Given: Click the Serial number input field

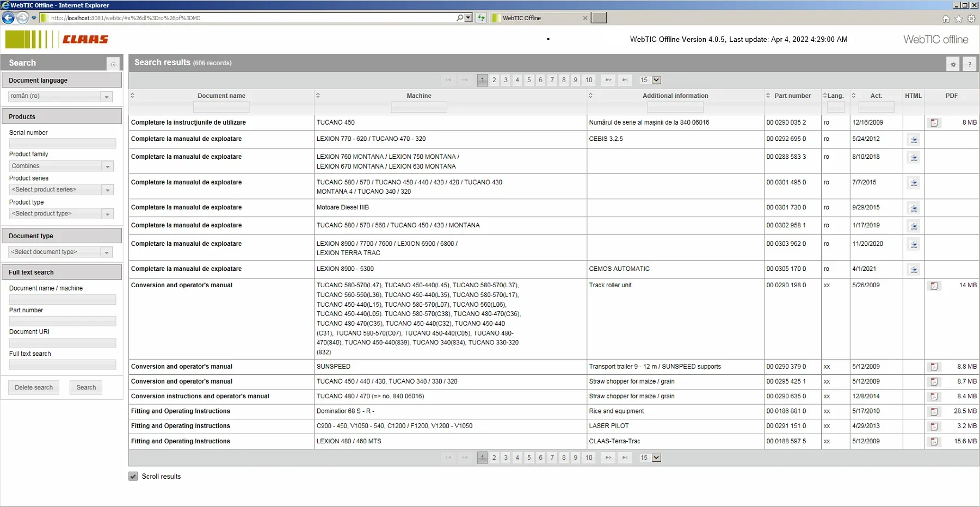Looking at the screenshot, I should click(63, 144).
